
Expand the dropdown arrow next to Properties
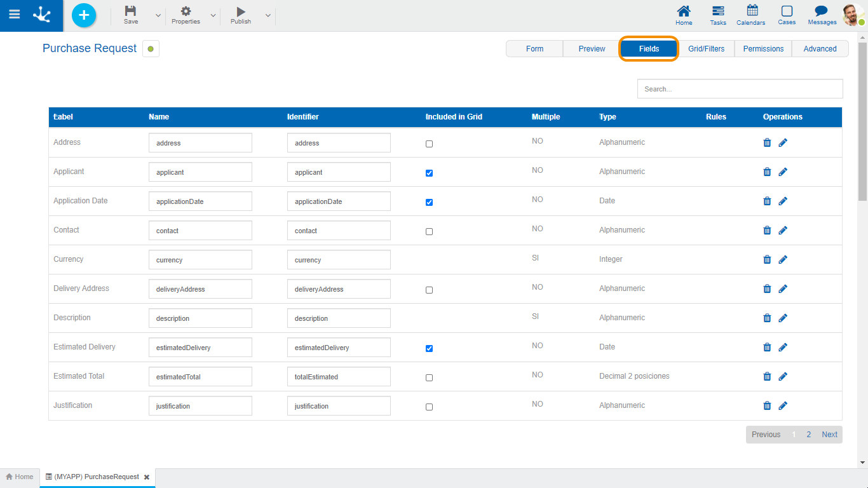click(x=214, y=15)
